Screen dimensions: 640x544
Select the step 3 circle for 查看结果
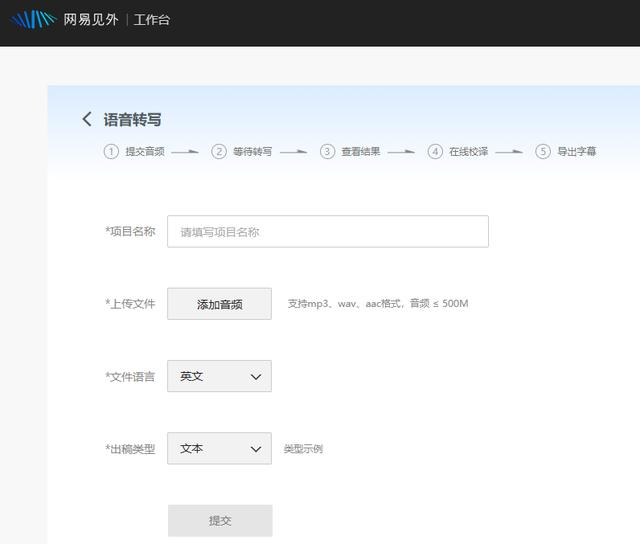(x=327, y=152)
